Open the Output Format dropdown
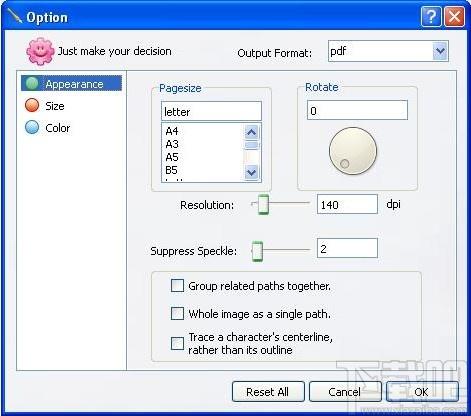 click(440, 51)
